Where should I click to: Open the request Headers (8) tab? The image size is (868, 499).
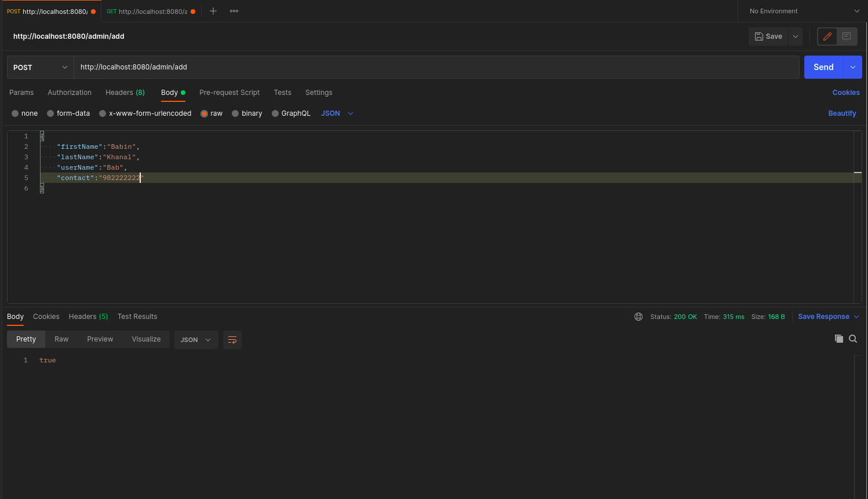tap(125, 93)
